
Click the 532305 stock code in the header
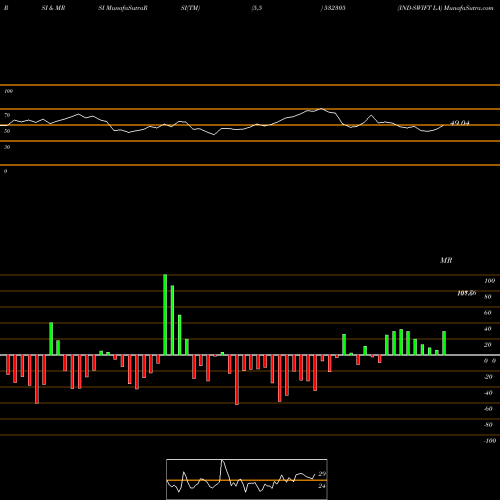334,8
